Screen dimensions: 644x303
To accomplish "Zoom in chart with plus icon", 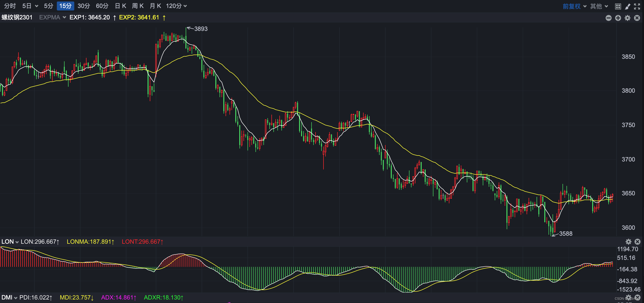I will click(618, 18).
